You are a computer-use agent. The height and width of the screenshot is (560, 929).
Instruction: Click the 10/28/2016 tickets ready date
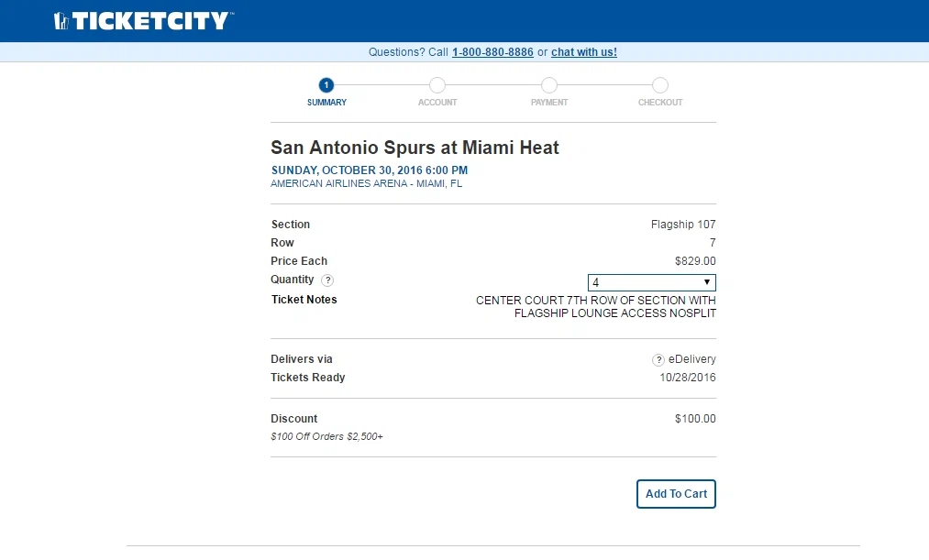pos(688,378)
